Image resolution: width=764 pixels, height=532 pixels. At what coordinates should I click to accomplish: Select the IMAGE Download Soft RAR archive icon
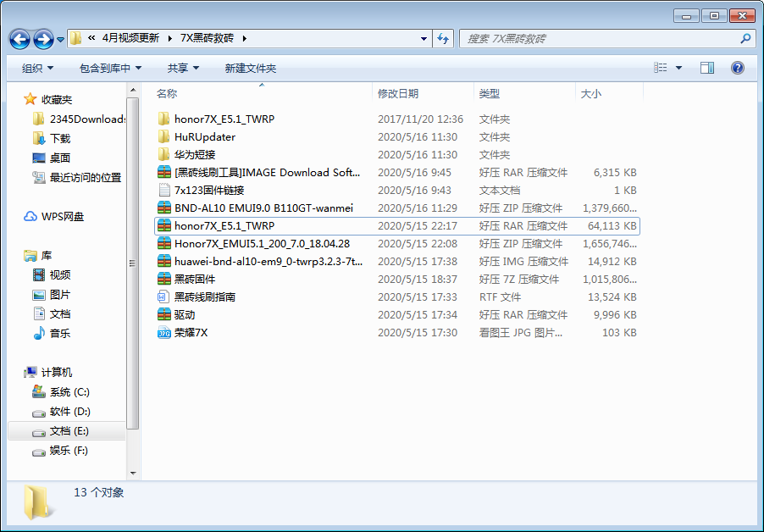(164, 173)
